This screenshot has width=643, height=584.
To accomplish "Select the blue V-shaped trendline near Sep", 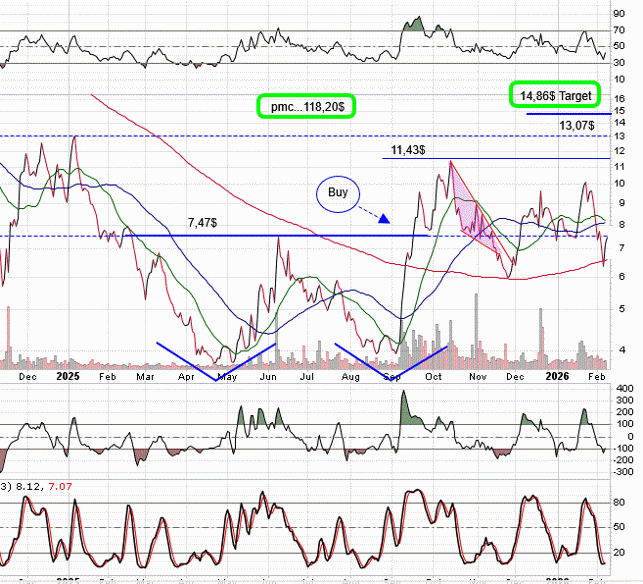I will click(x=390, y=363).
